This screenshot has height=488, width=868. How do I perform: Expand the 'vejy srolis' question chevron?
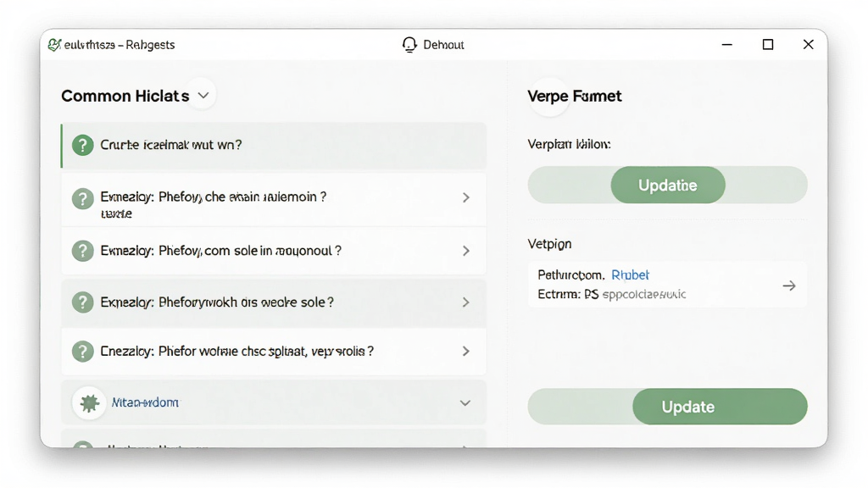466,352
